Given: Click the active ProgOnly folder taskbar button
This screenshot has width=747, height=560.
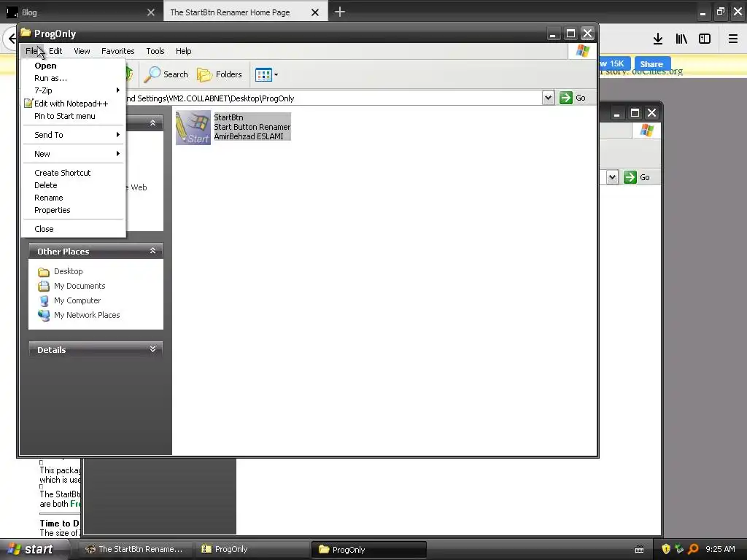Looking at the screenshot, I should click(368, 549).
